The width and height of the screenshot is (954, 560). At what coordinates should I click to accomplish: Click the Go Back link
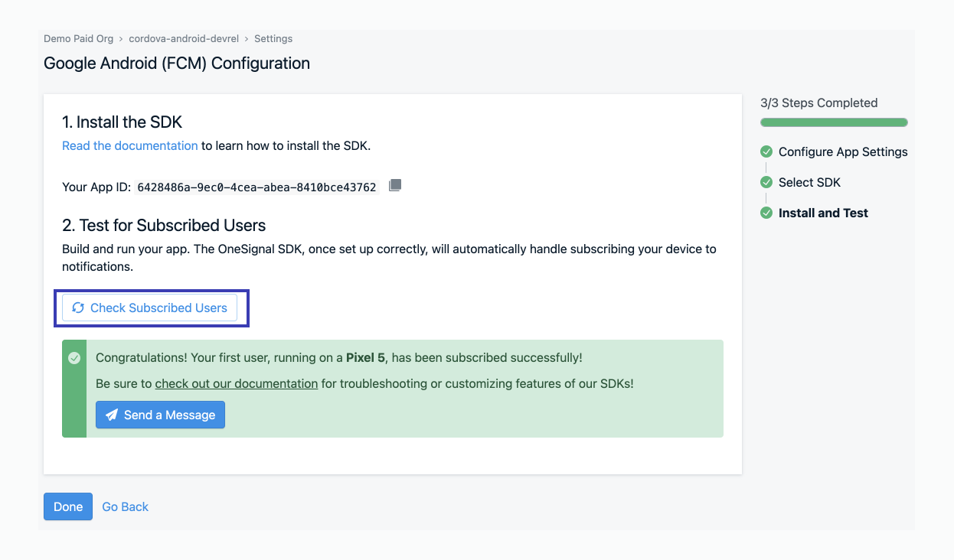pyautogui.click(x=125, y=506)
